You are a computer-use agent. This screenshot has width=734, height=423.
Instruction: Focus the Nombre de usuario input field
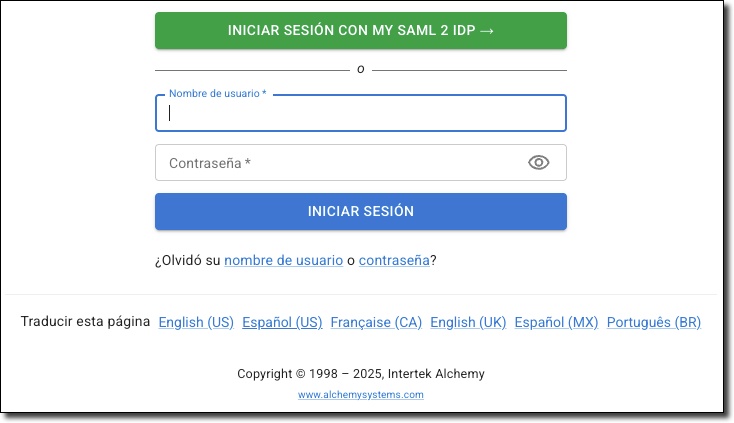pos(360,113)
